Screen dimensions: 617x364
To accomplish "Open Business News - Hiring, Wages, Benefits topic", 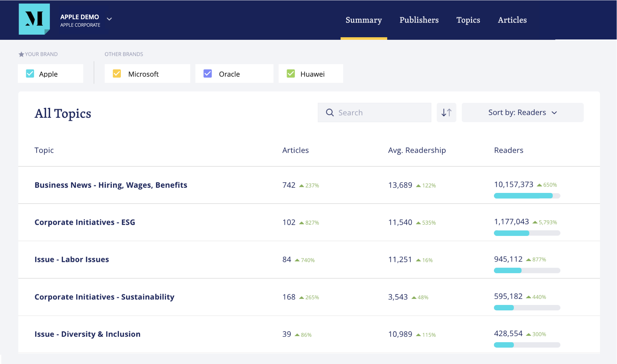I will tap(111, 185).
